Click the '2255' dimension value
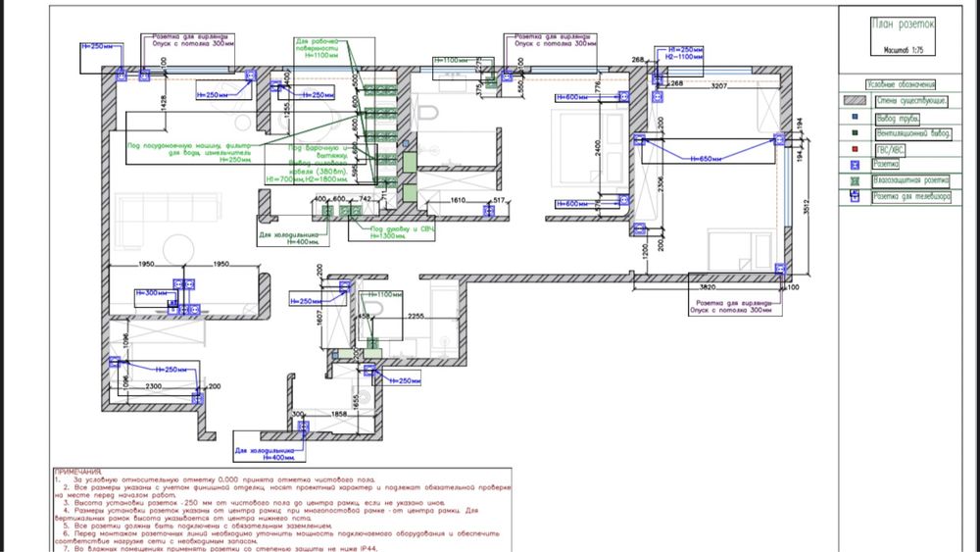The image size is (980, 552). coord(416,317)
